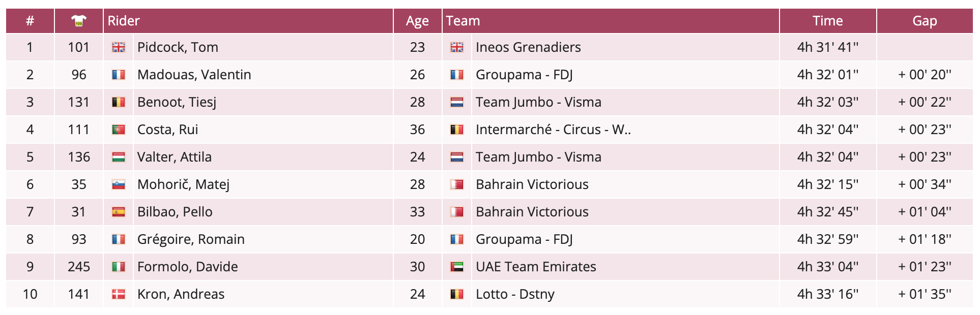This screenshot has height=315, width=980.
Task: Click the flag beside Ineos Grenadiers team
Action: (x=457, y=47)
